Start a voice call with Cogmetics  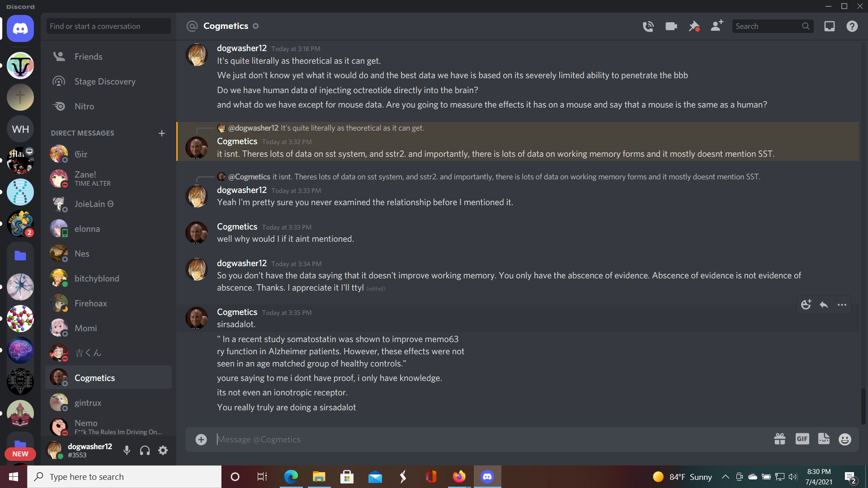pos(648,26)
